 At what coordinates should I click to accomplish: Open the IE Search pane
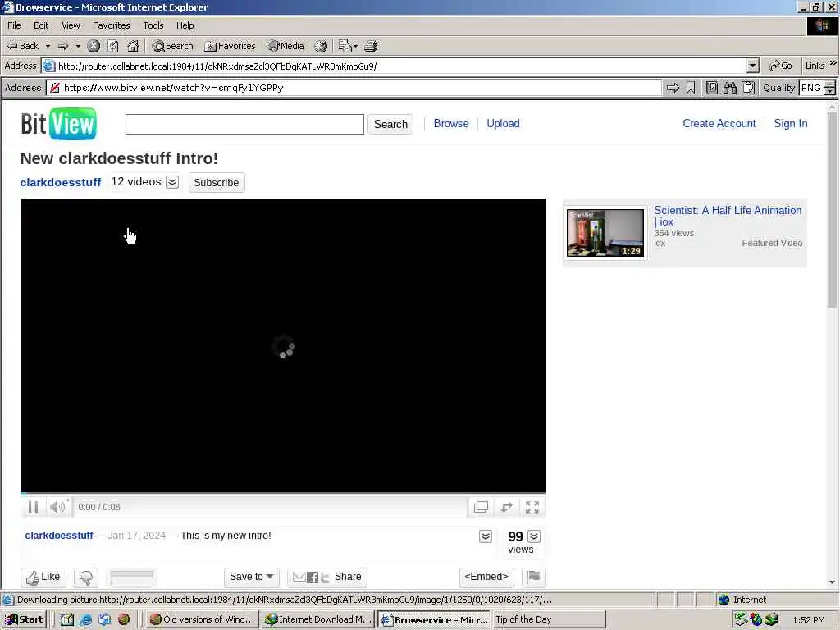(172, 46)
